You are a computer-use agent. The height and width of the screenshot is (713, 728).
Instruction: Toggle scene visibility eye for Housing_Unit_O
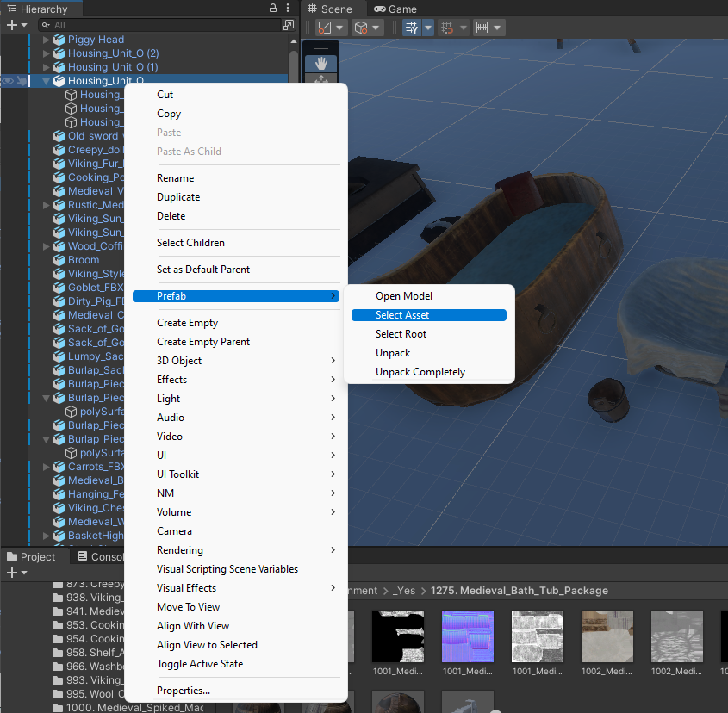(8, 81)
